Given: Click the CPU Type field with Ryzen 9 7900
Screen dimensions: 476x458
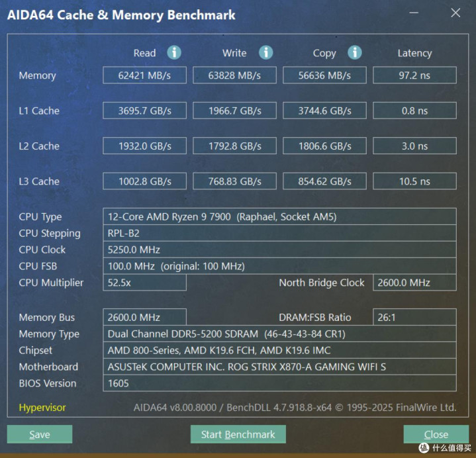Looking at the screenshot, I should coord(279,216).
